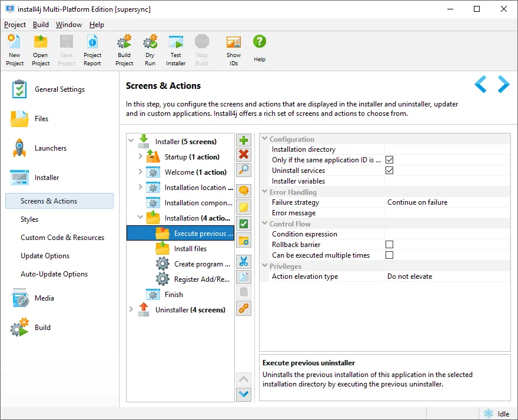Start a Dry Run build
Viewport: 518px width, 420px height.
[150, 50]
